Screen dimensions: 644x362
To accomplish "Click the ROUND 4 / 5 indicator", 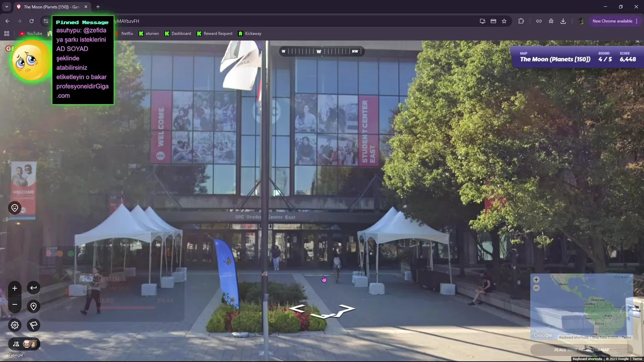I will (605, 57).
